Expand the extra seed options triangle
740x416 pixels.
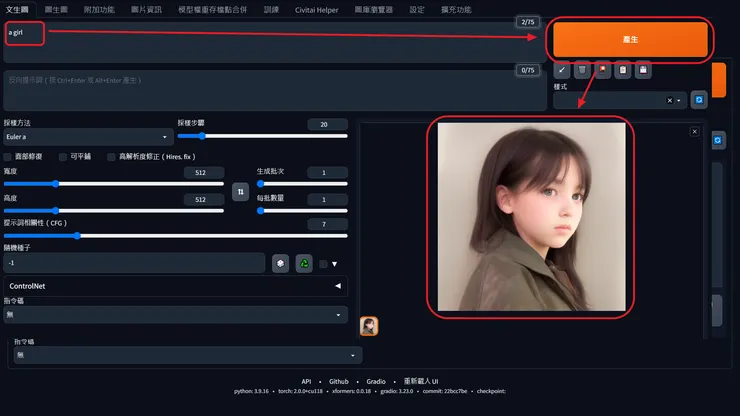click(x=335, y=264)
